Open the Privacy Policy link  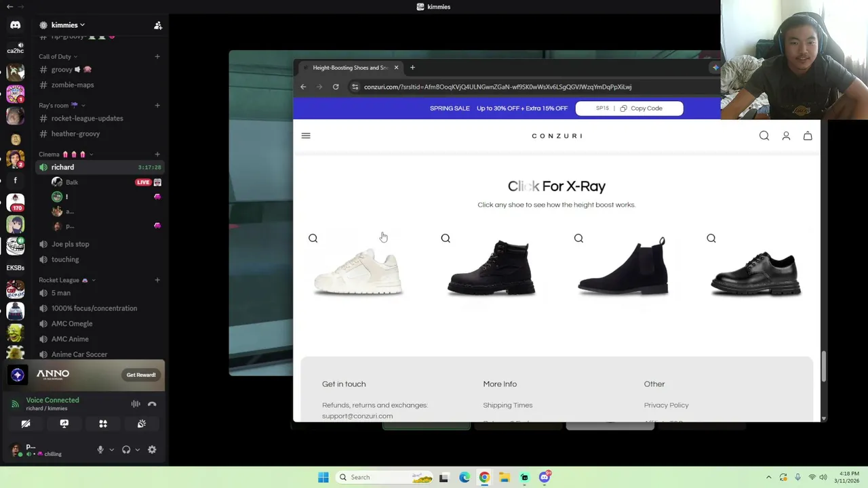(x=666, y=405)
